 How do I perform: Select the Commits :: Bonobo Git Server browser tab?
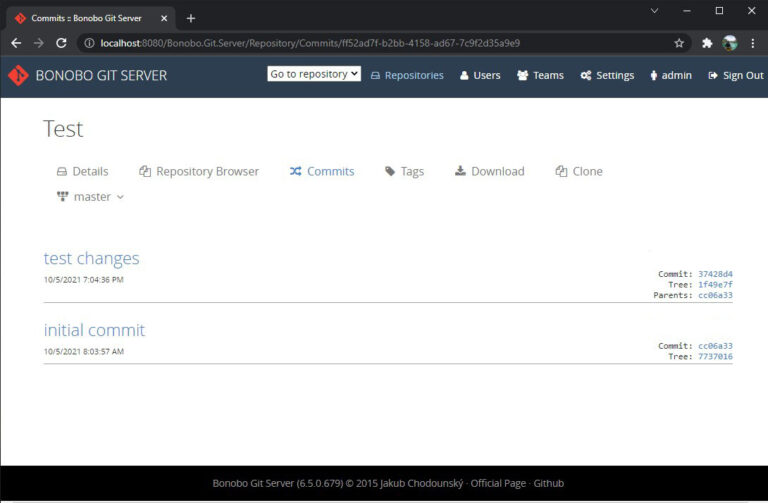point(90,18)
